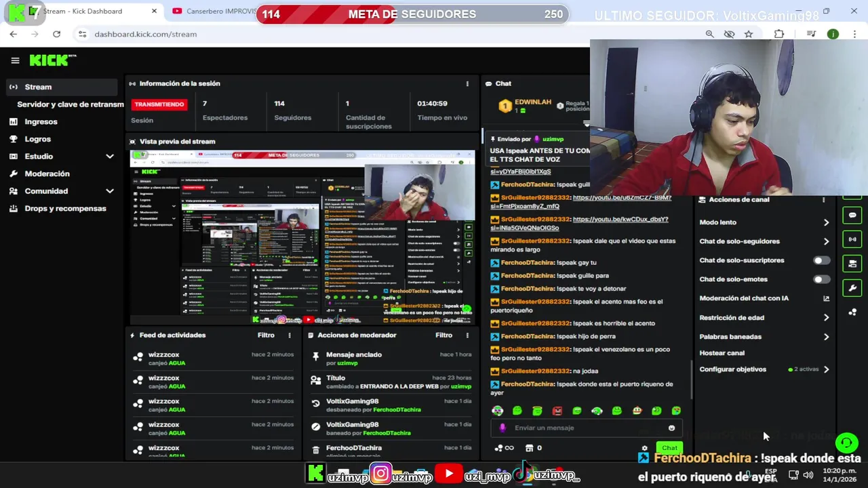This screenshot has height=488, width=868.
Task: Toggle Chat de solo-emotes switch
Action: (821, 279)
